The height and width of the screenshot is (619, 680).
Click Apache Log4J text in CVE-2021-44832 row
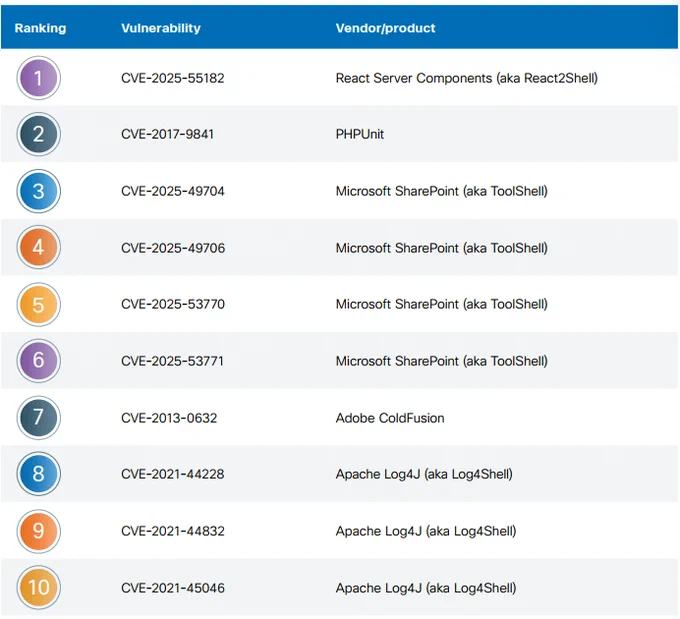click(426, 531)
